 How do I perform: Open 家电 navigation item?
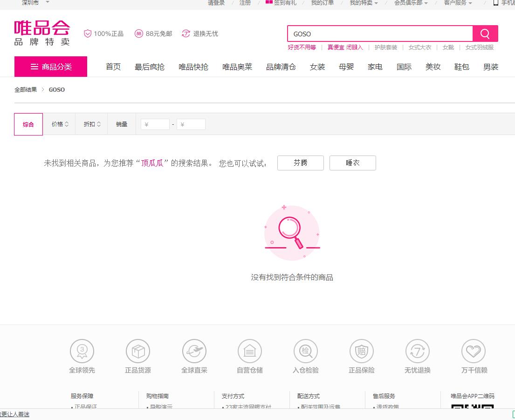(375, 67)
